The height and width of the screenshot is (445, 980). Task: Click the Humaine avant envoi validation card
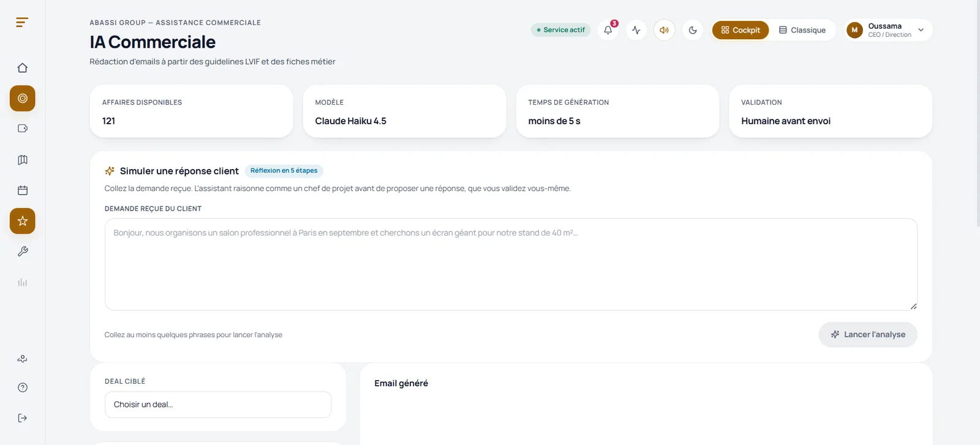coord(831,111)
